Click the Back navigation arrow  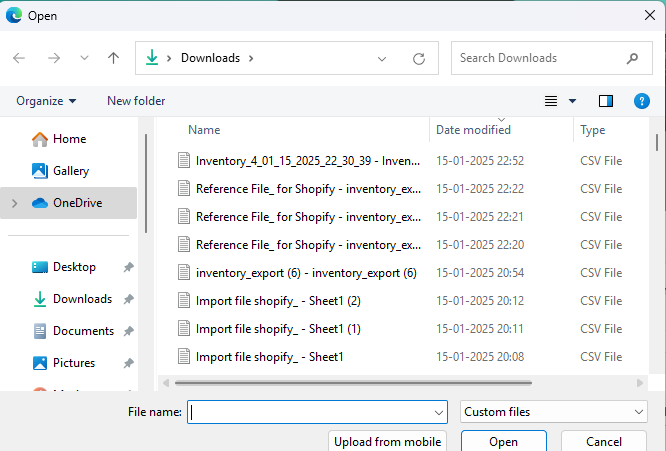tap(19, 58)
